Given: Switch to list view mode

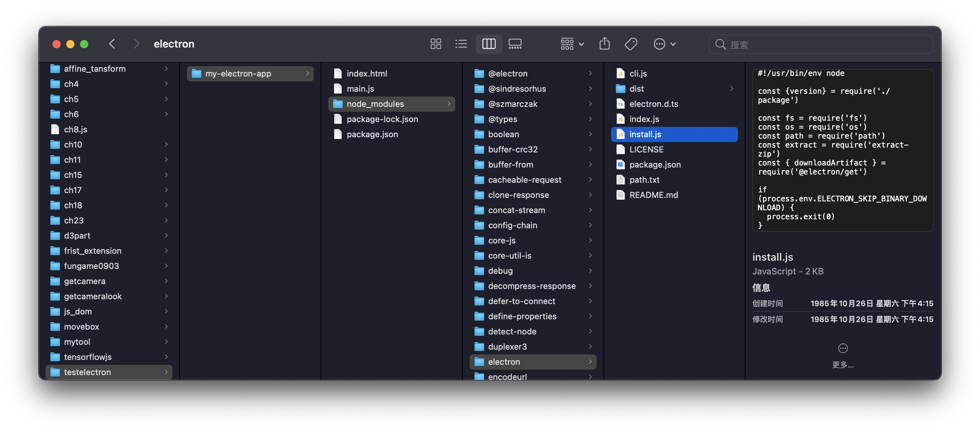Looking at the screenshot, I should [461, 44].
